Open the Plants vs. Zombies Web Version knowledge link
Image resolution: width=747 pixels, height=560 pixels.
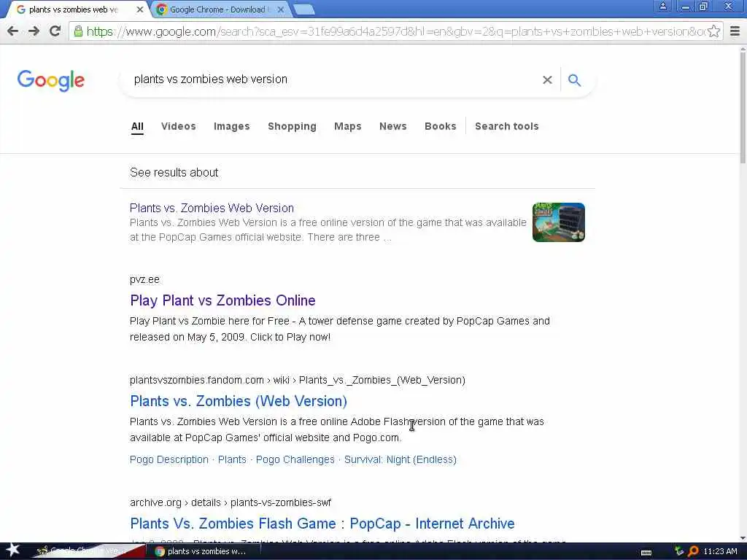[x=212, y=208]
